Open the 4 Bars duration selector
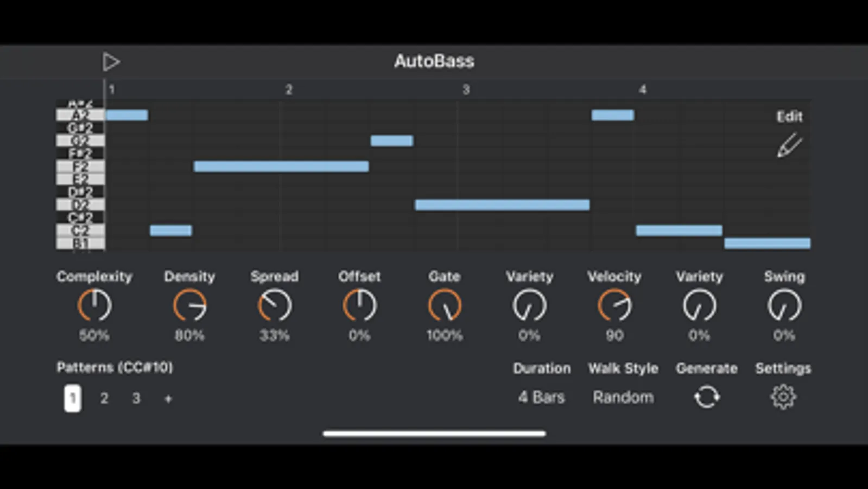This screenshot has width=868, height=489. click(x=541, y=397)
